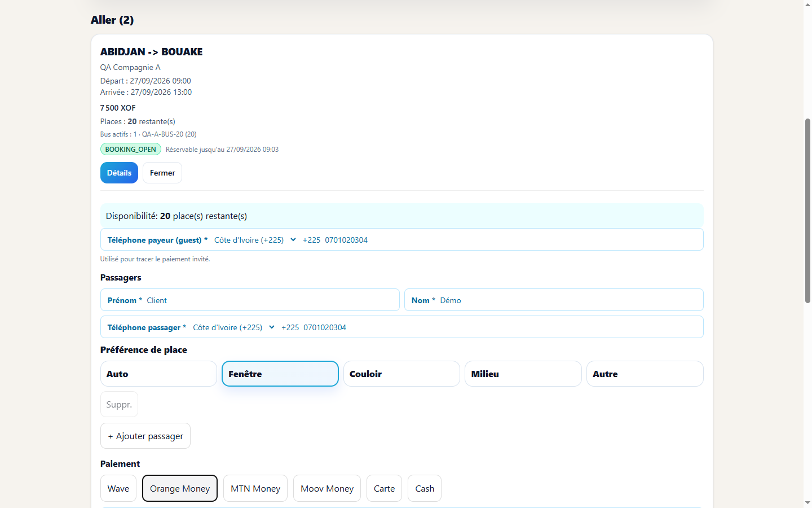812x508 pixels.
Task: Pick the Cash payment option
Action: pyautogui.click(x=425, y=488)
